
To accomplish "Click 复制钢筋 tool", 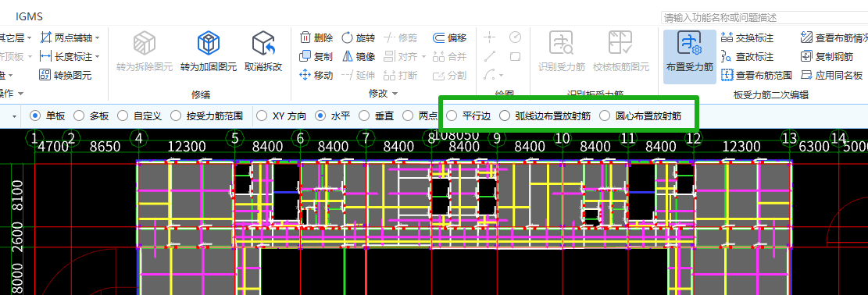I will coord(827,56).
